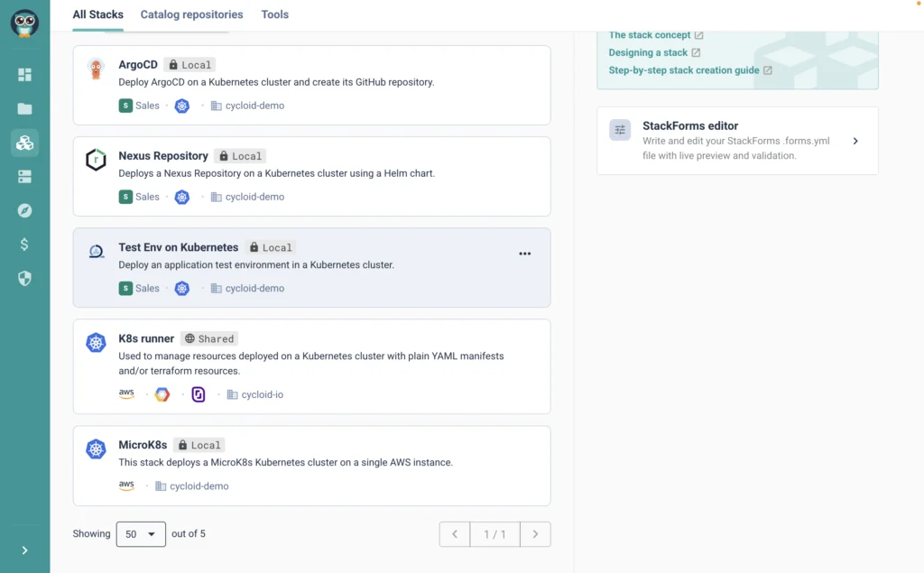924x573 pixels.
Task: Select the stacks cubes icon in sidebar
Action: tap(24, 143)
